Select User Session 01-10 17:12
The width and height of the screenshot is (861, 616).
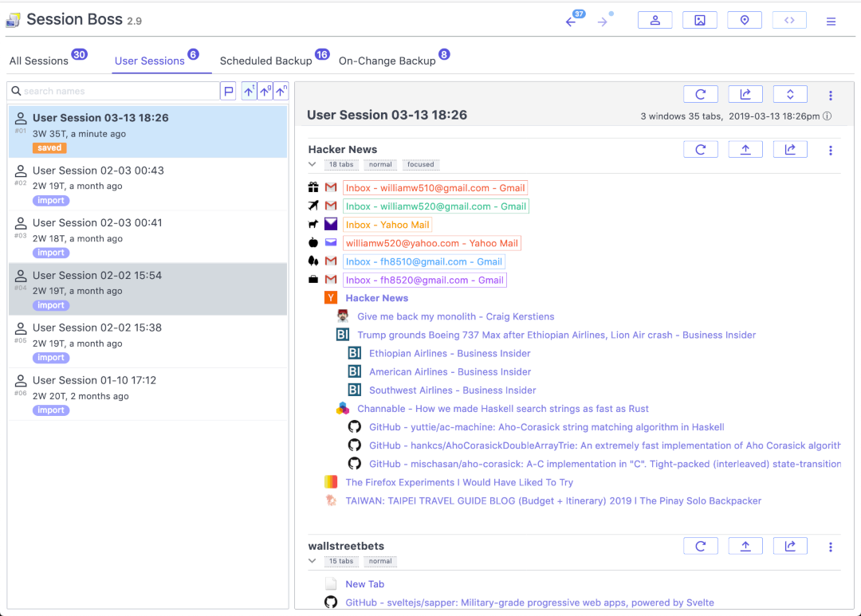tap(147, 394)
